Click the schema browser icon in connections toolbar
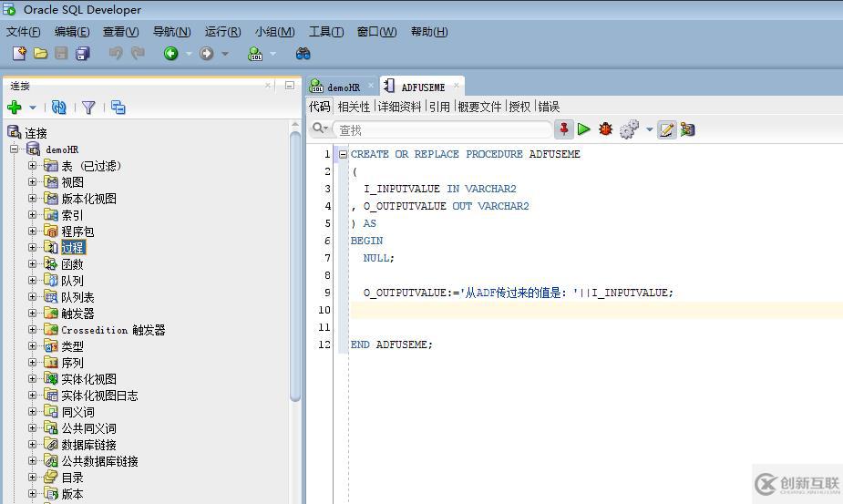The width and height of the screenshot is (843, 504). [x=118, y=108]
